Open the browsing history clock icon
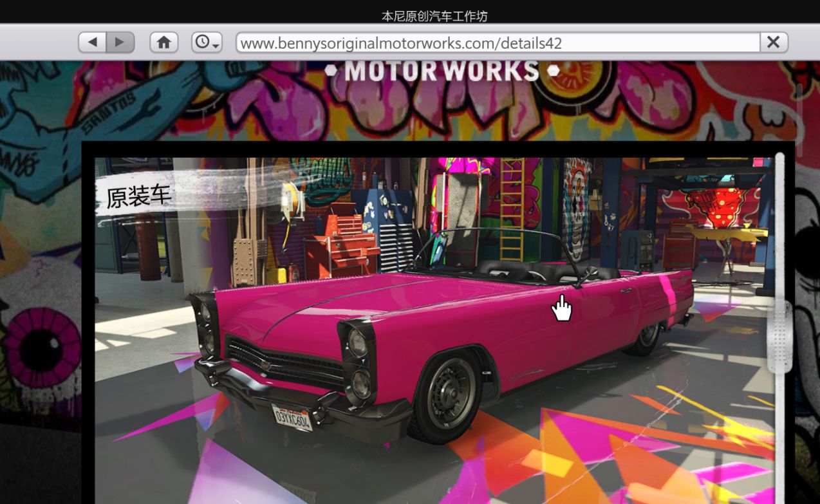Image resolution: width=820 pixels, height=504 pixels. pyautogui.click(x=202, y=41)
